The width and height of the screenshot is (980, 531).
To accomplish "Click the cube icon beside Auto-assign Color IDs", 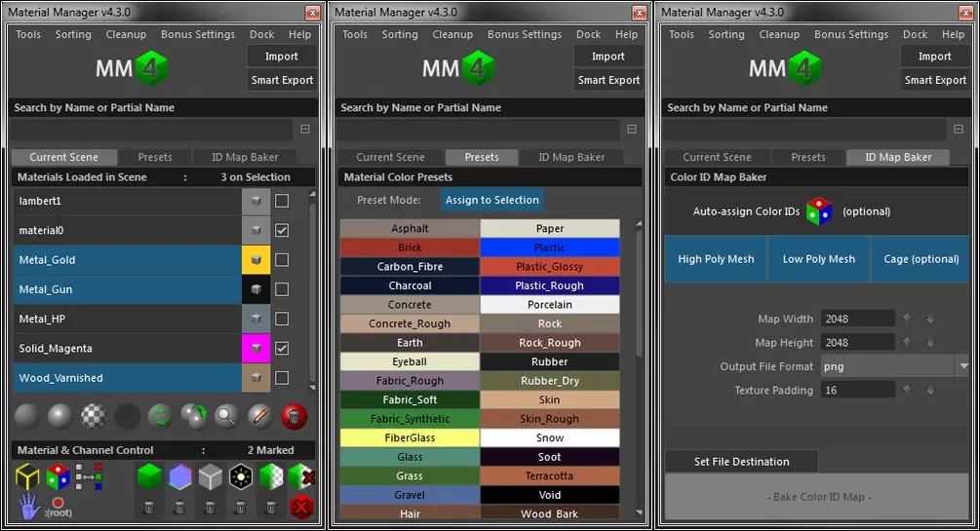I will point(819,211).
